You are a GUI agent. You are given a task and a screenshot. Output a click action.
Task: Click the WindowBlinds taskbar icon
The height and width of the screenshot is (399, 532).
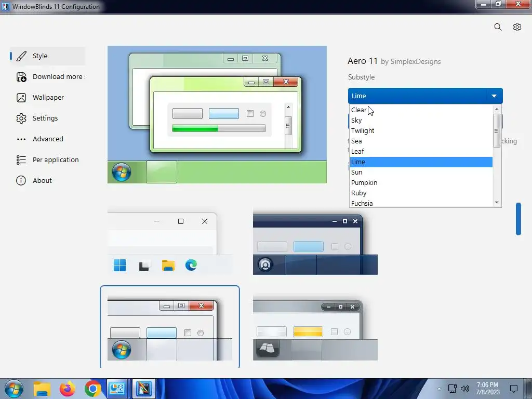[x=144, y=389]
